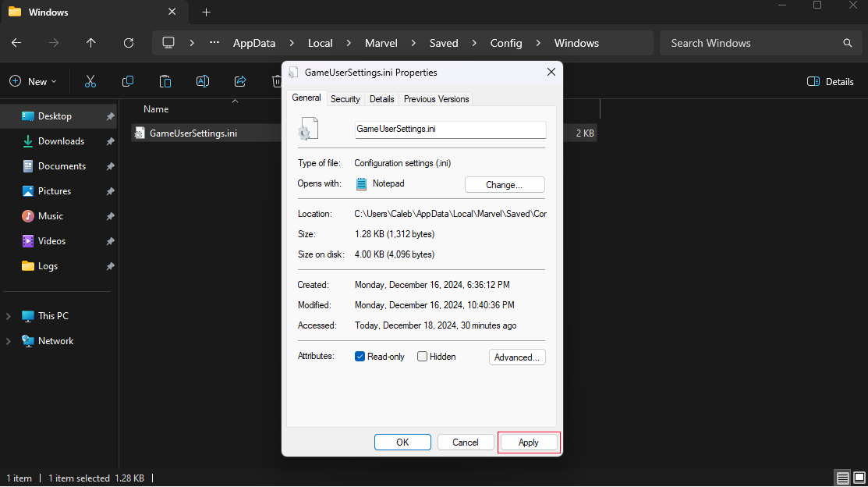Click the Rename toolbar icon
868x487 pixels.
(x=203, y=81)
